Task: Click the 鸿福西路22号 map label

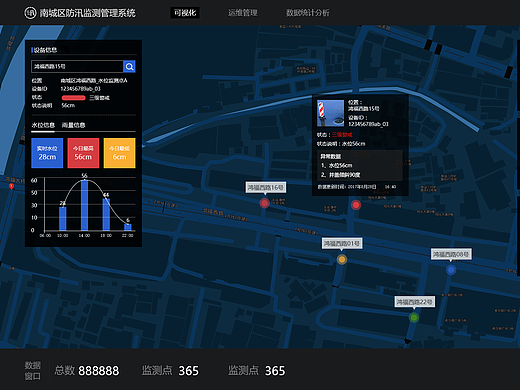Action: point(415,302)
